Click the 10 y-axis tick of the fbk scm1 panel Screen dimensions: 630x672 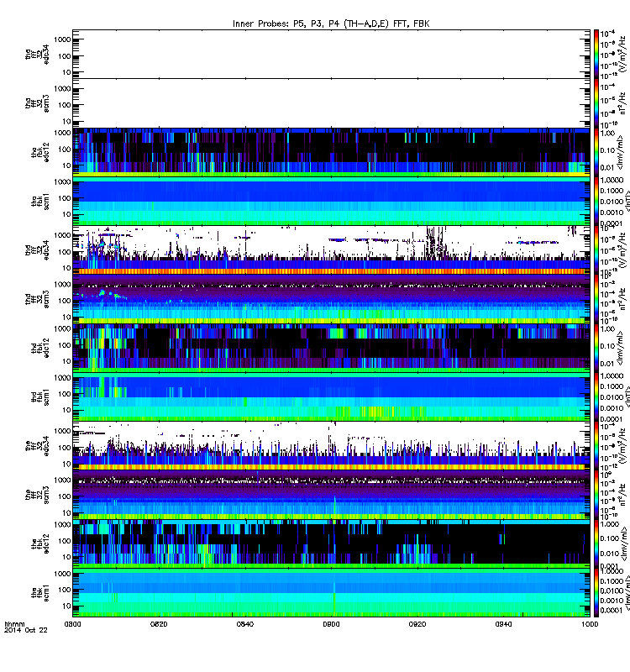pos(66,606)
